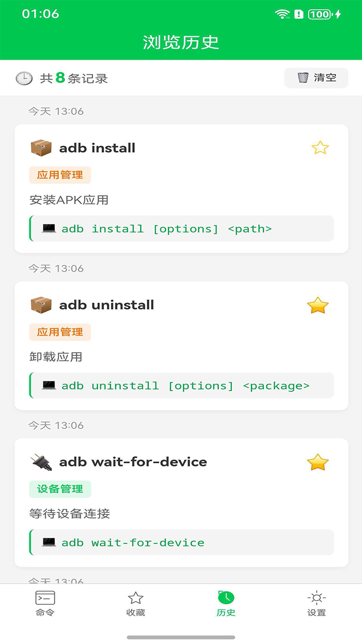The width and height of the screenshot is (362, 644).
Task: Open the 收藏 favorites tab
Action: [x=136, y=603]
